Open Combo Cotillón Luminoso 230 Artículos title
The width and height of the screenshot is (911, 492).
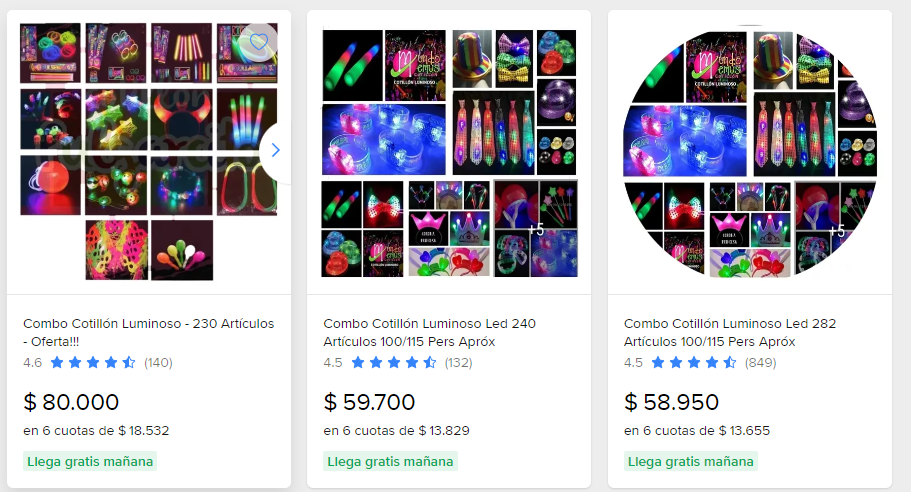pyautogui.click(x=149, y=332)
